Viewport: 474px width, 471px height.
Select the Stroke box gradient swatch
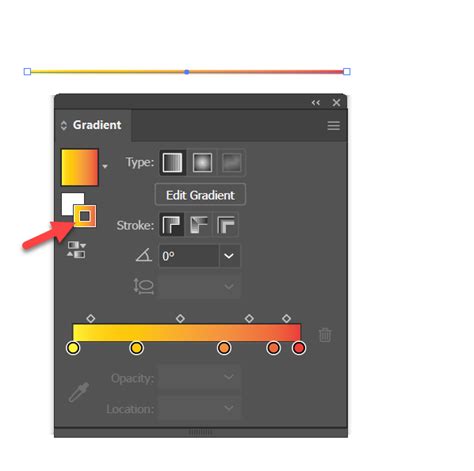point(85,216)
